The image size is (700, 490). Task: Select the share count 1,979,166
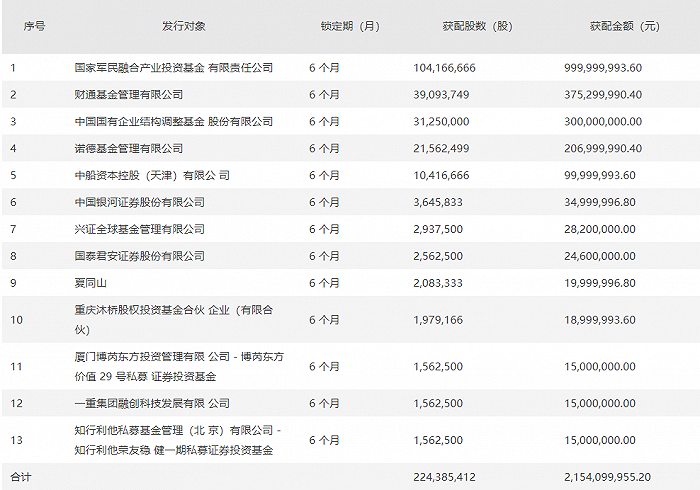(x=438, y=320)
